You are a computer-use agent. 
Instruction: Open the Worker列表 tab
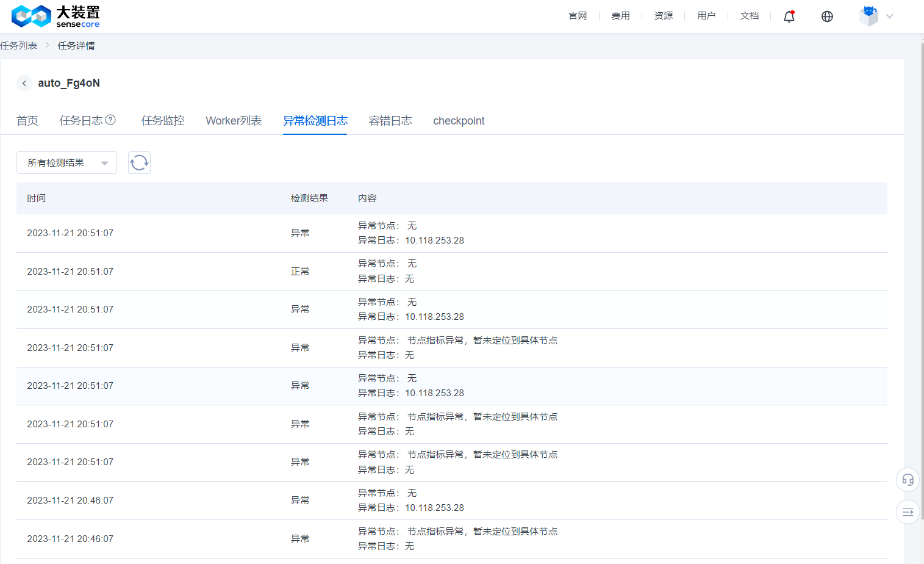[x=234, y=121]
